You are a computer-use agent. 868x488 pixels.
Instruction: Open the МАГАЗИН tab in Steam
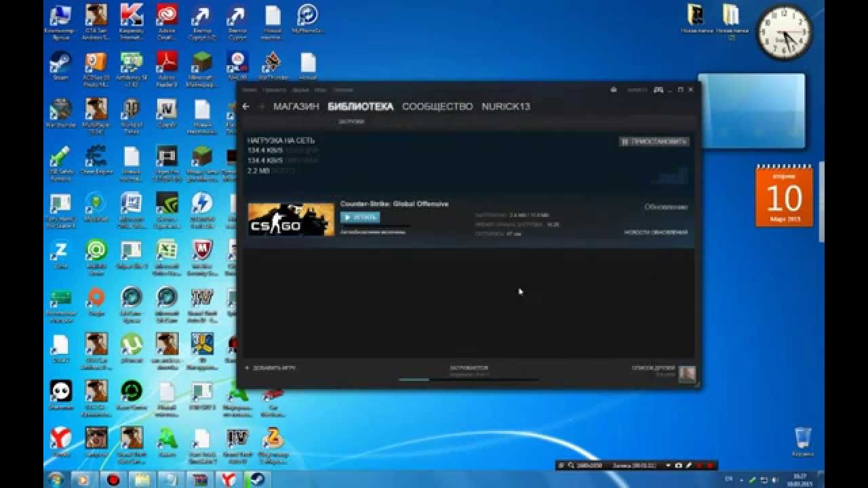[296, 106]
